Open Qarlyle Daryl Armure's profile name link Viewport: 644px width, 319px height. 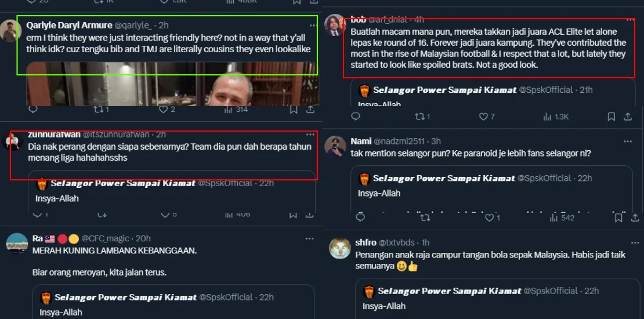(68, 25)
